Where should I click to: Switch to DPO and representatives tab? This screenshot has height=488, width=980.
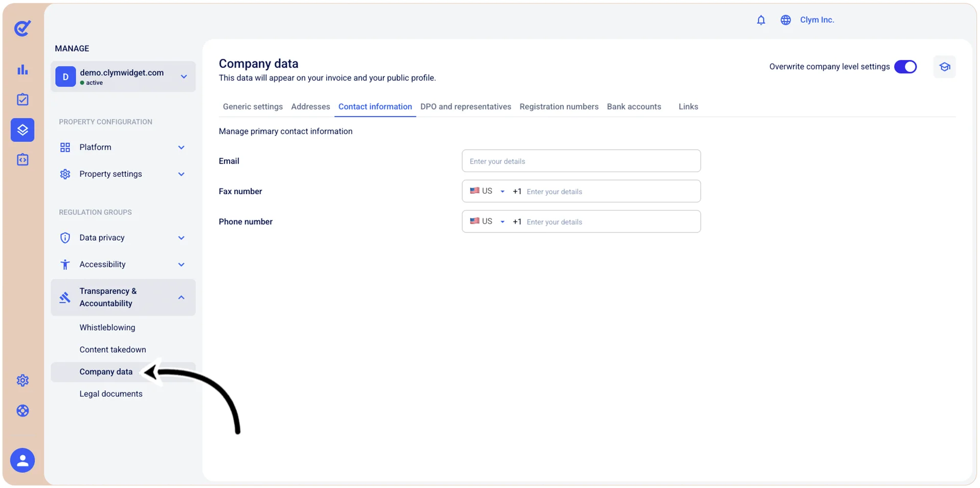(466, 107)
